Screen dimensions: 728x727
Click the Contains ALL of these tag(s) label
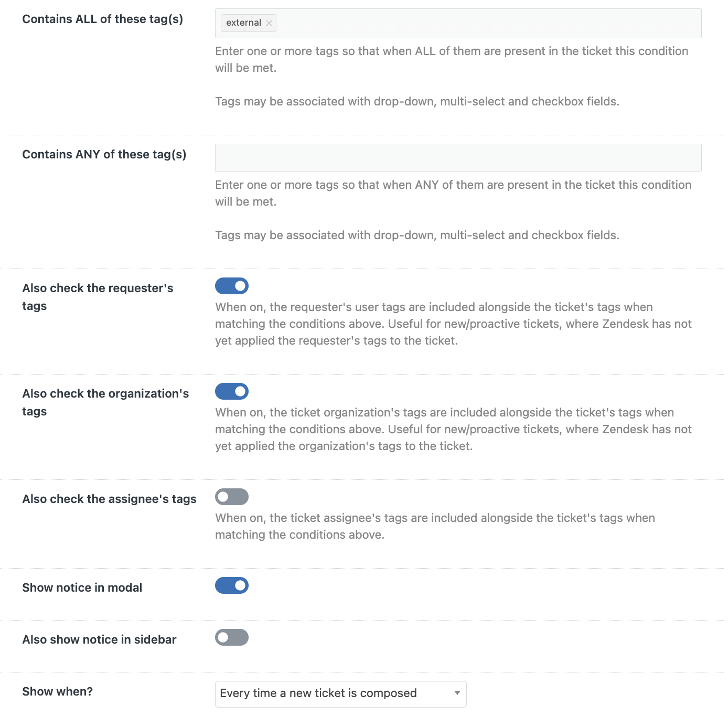pos(103,19)
